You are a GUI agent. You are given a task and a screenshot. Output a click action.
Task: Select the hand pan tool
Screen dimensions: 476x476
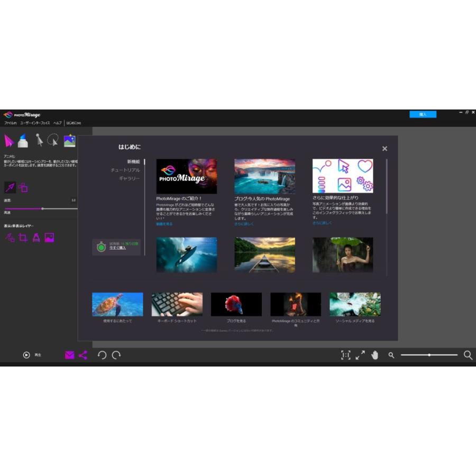pyautogui.click(x=375, y=355)
